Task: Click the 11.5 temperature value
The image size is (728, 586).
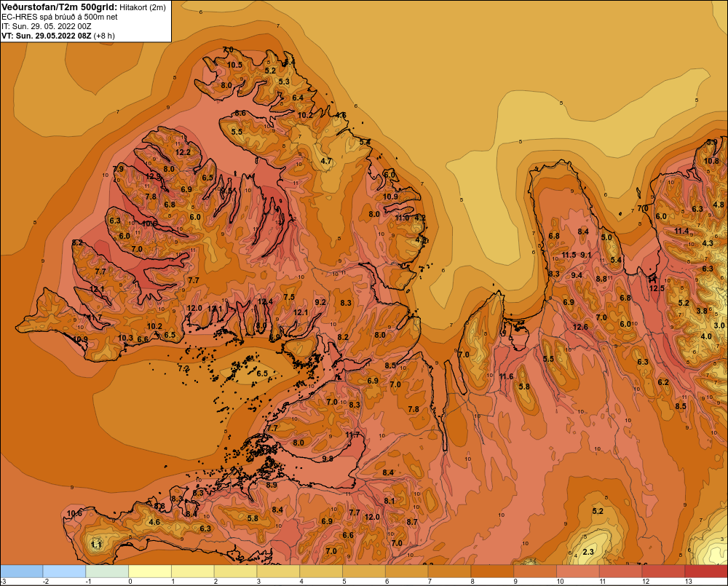Action: [569, 255]
